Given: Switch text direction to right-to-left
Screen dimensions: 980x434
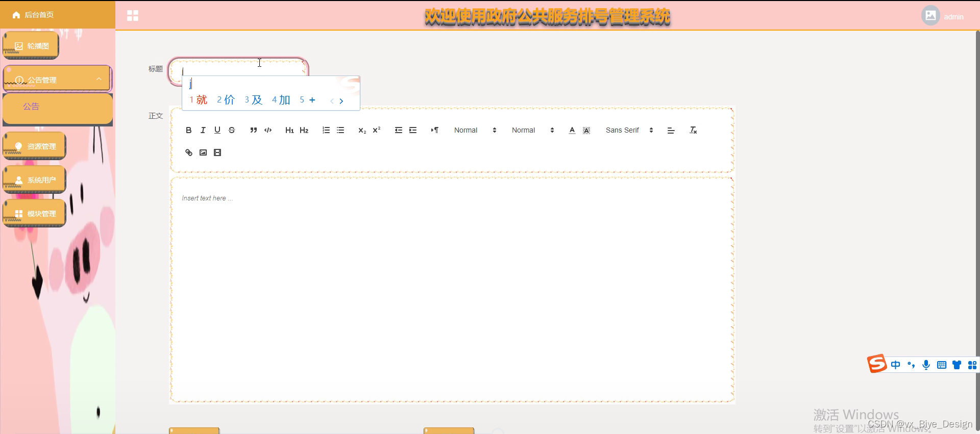Looking at the screenshot, I should coord(435,130).
